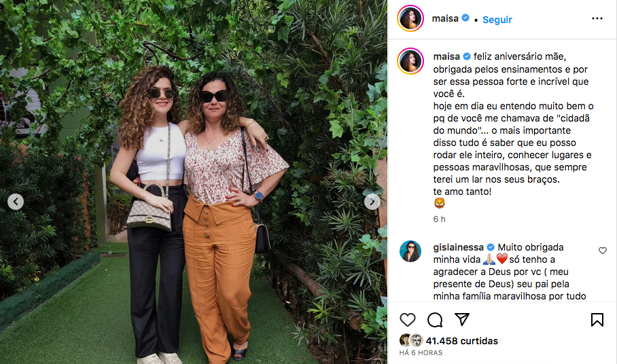This screenshot has width=617, height=364.
Task: Open maisa username link in header
Action: tap(445, 18)
